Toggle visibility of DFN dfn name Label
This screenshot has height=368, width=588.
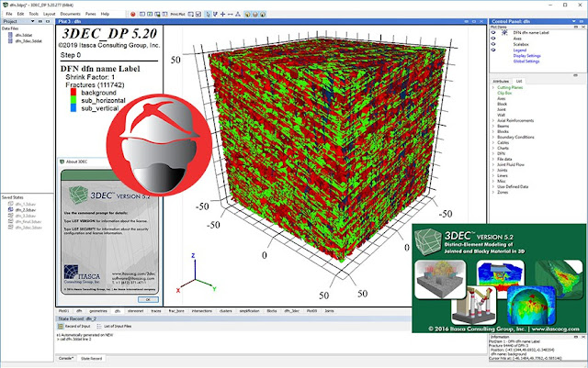[493, 33]
